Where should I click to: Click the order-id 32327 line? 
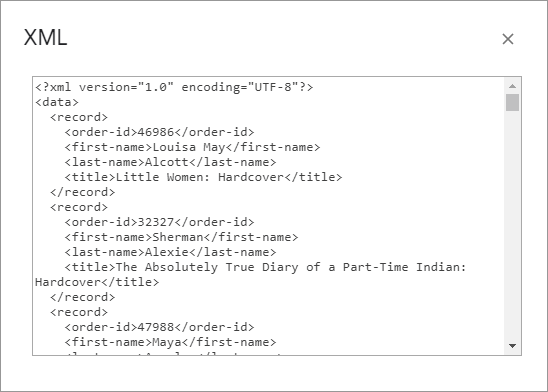click(x=159, y=222)
